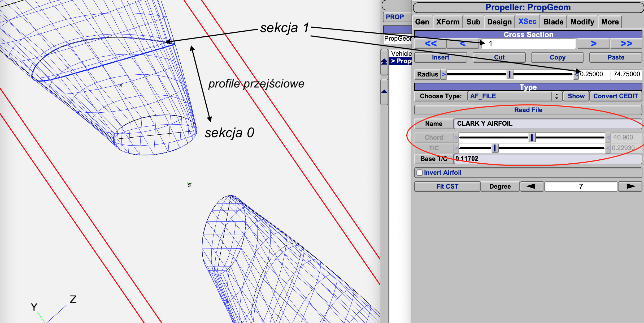Click the Insert cross section button
Screen dimensions: 644x323
pyautogui.click(x=440, y=57)
